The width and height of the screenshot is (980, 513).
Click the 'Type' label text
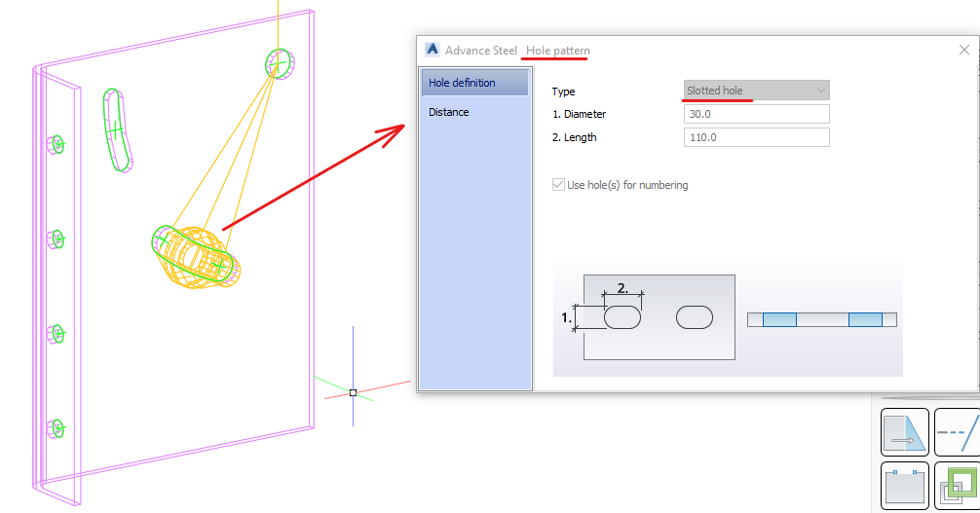point(563,92)
